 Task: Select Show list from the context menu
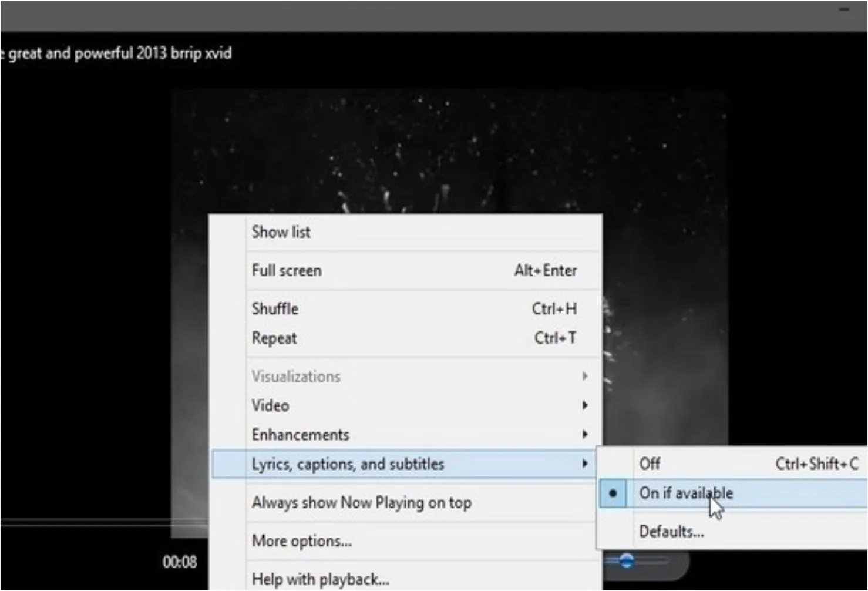coord(281,231)
